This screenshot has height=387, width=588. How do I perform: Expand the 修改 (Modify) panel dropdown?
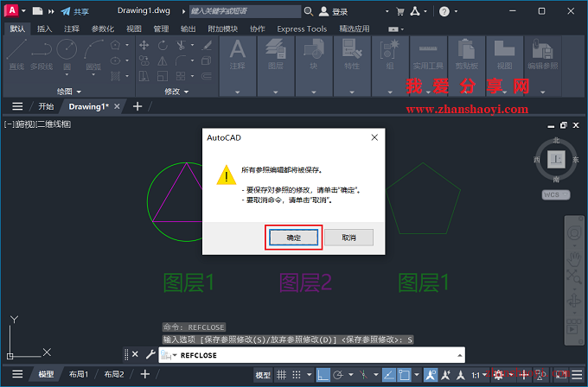(176, 92)
